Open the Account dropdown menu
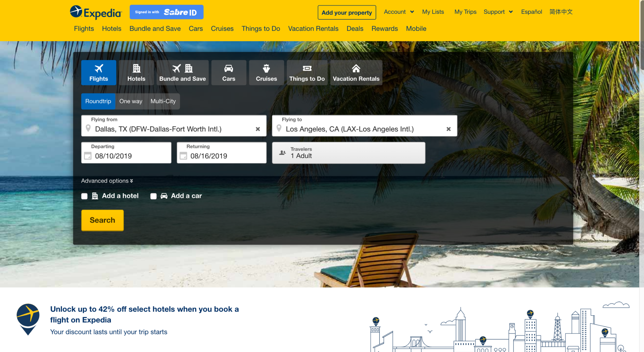The width and height of the screenshot is (644, 352). click(399, 12)
